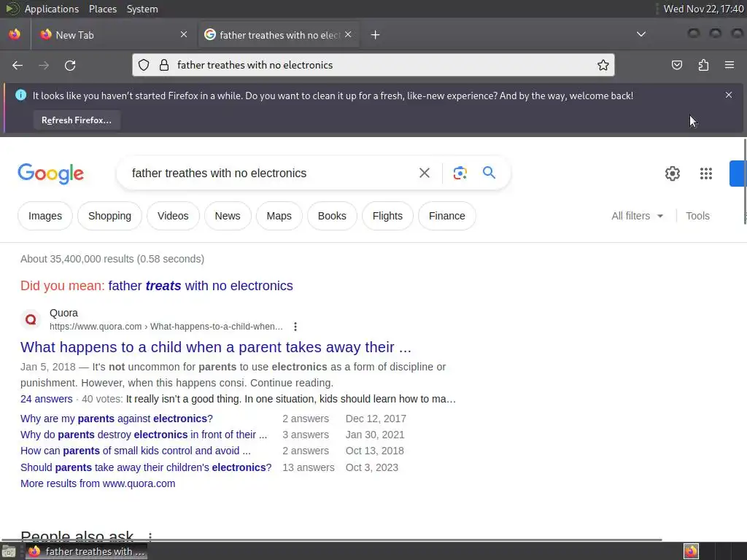
Task: Close the New Tab tab
Action: pos(184,34)
